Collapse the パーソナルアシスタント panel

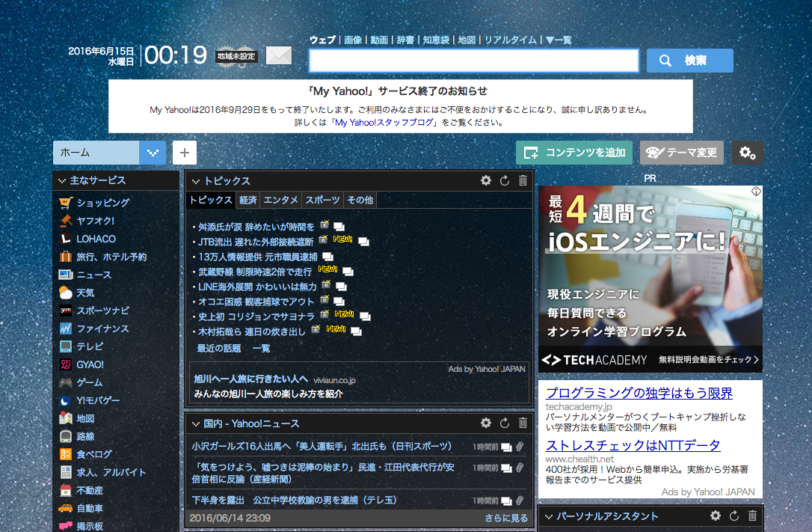pos(548,516)
